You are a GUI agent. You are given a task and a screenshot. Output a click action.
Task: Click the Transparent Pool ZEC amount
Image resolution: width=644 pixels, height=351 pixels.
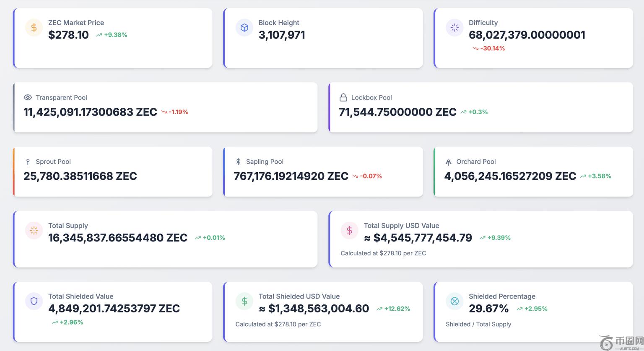click(x=90, y=112)
